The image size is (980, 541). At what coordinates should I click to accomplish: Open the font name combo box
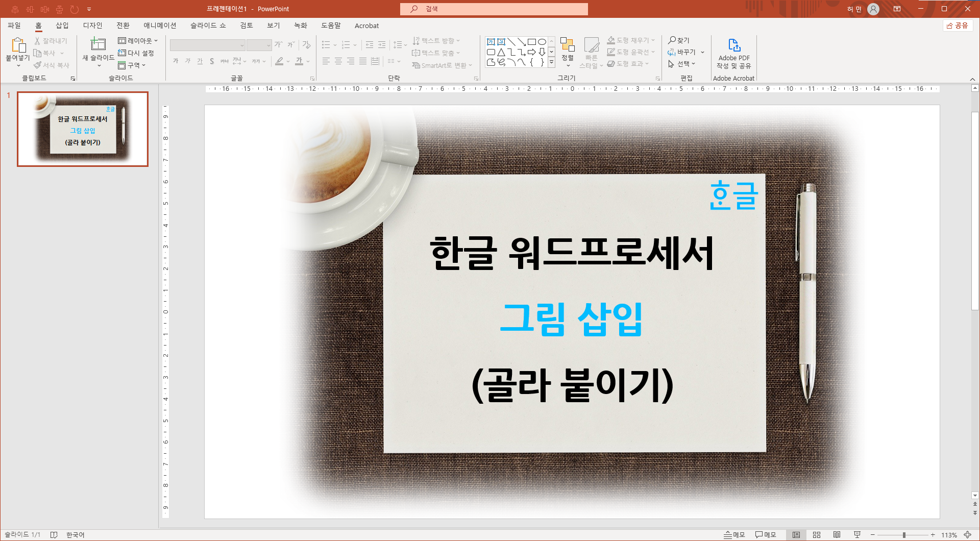click(x=208, y=45)
